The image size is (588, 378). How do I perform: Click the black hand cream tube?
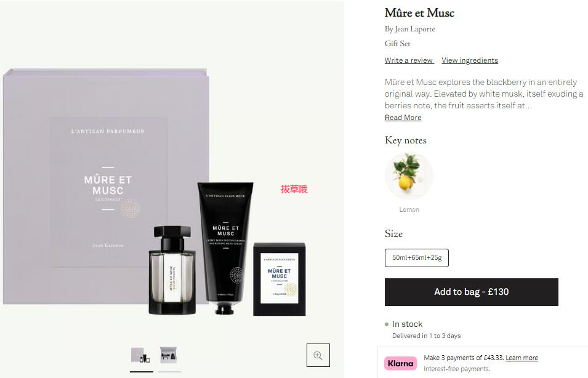point(225,247)
